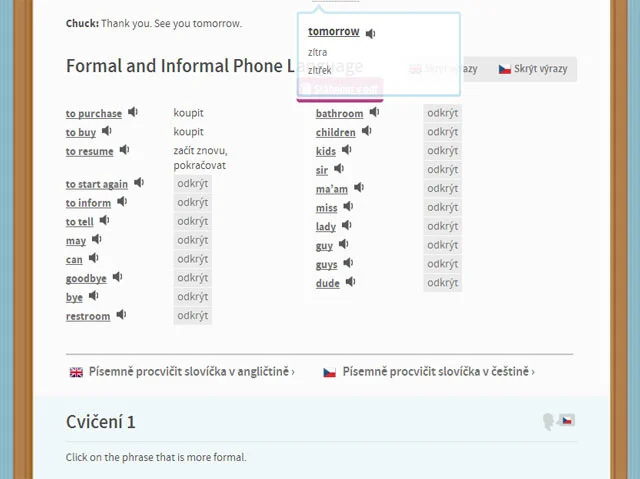Screen dimensions: 640x479
Task: Click the speaking head Czech flag icon
Action: tap(558, 421)
